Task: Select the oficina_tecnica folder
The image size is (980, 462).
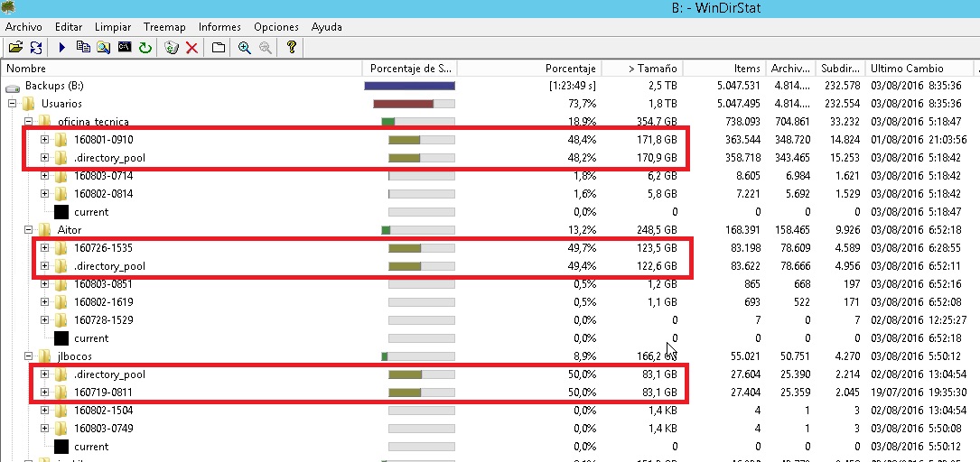Action: pos(93,122)
